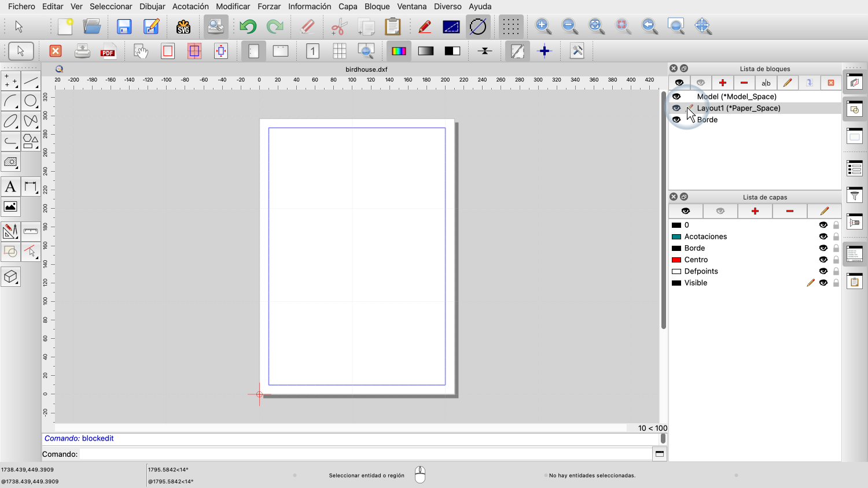Viewport: 868px width, 488px height.
Task: Click the PDF export icon
Action: (108, 51)
